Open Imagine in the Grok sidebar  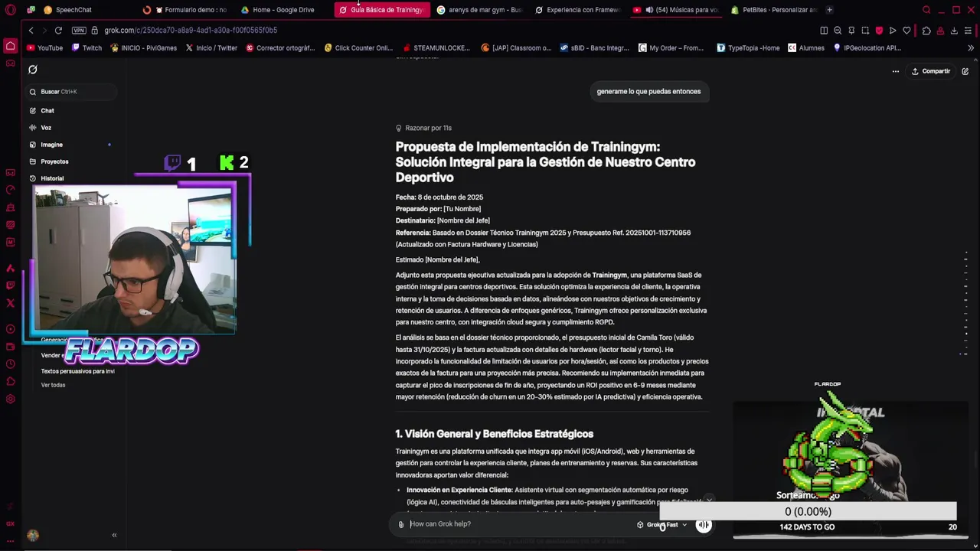(51, 145)
